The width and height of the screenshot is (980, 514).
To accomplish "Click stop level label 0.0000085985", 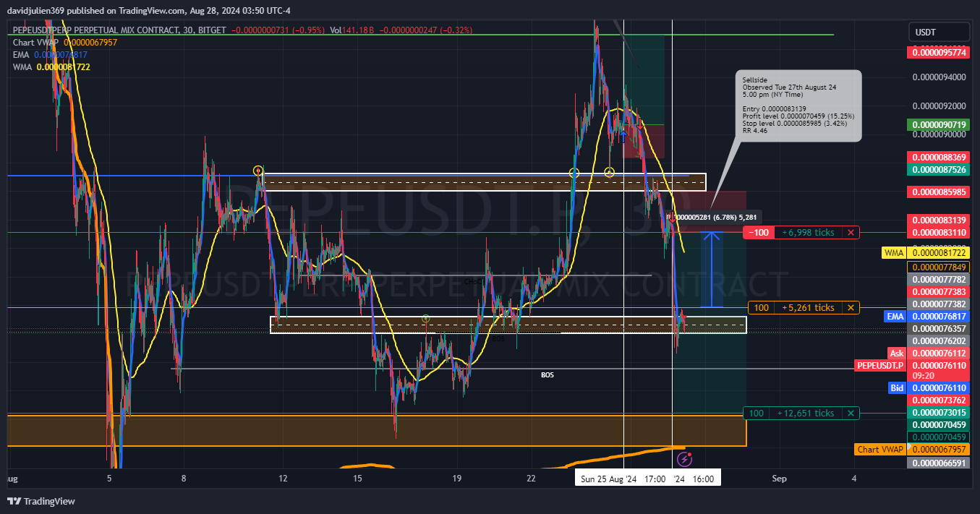I will [938, 193].
